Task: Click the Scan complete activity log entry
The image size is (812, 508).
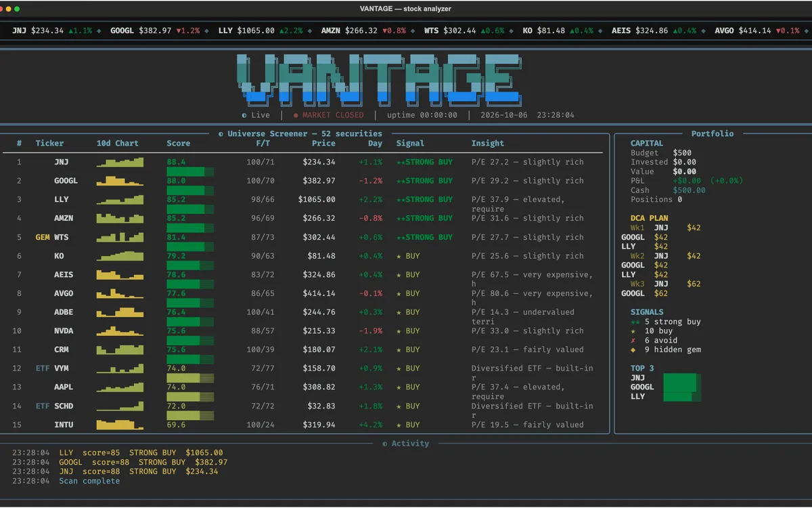Action: 89,481
